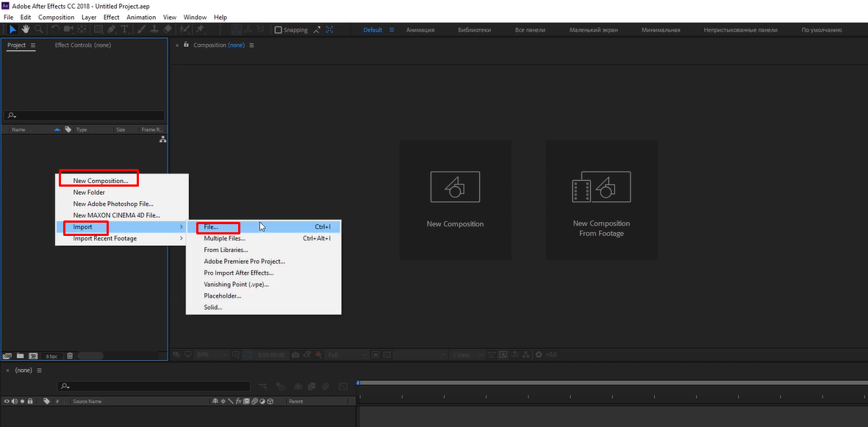Click the New Composition From Footage button

pyautogui.click(x=602, y=200)
